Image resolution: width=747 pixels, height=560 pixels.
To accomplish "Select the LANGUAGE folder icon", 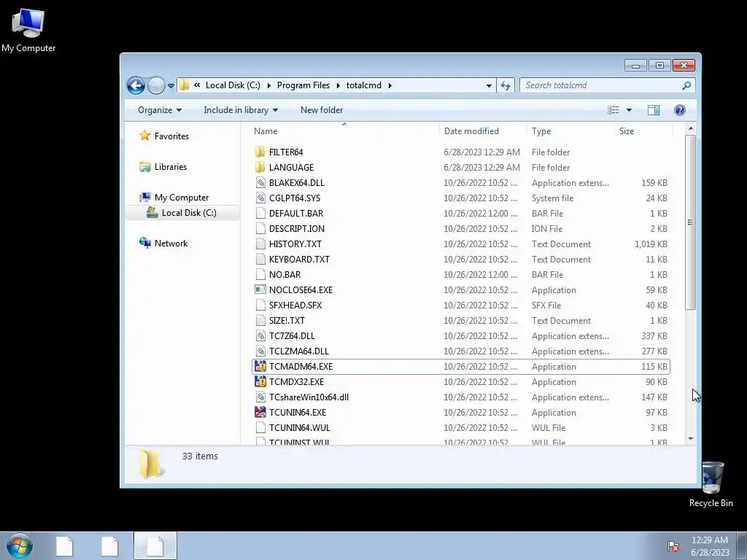I will 260,168.
